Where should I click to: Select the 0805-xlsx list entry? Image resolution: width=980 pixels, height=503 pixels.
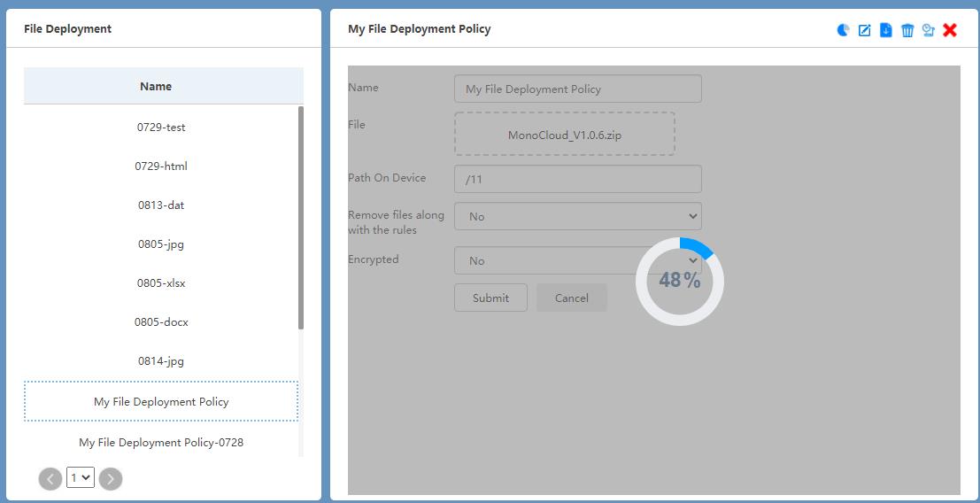point(161,283)
